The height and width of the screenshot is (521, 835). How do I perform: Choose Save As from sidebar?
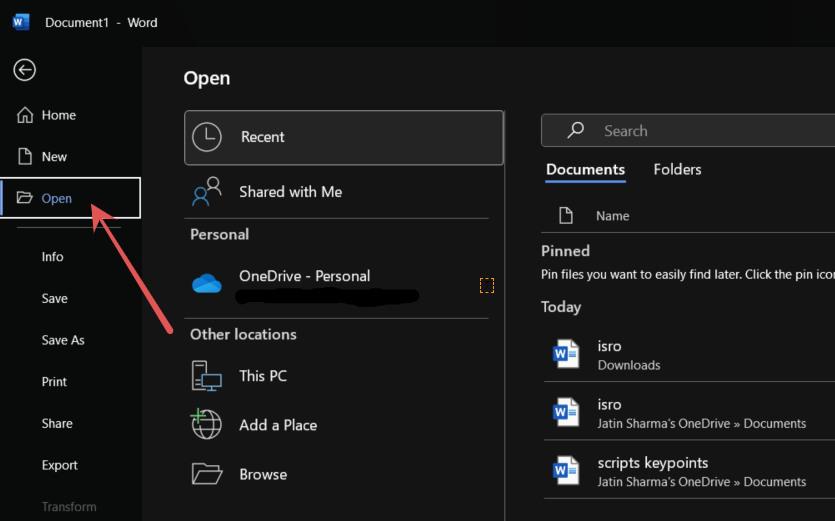tap(63, 340)
